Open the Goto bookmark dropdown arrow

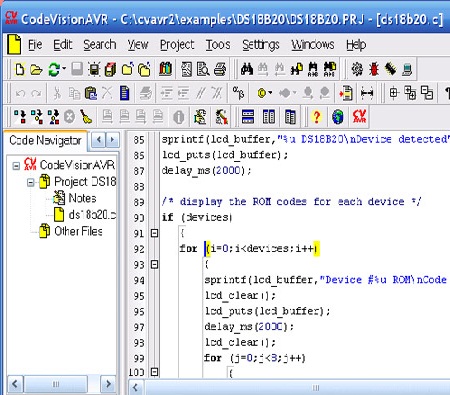(294, 93)
